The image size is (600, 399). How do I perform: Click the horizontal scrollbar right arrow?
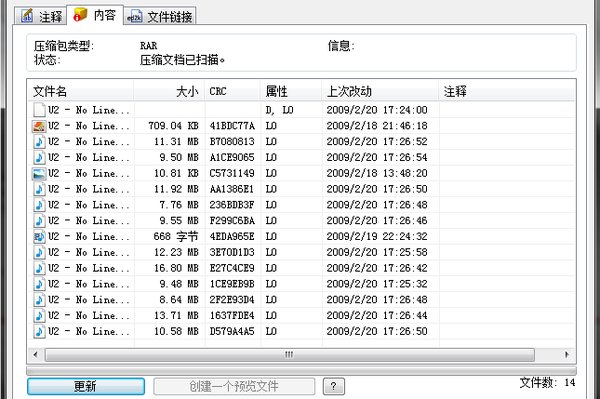[567, 355]
